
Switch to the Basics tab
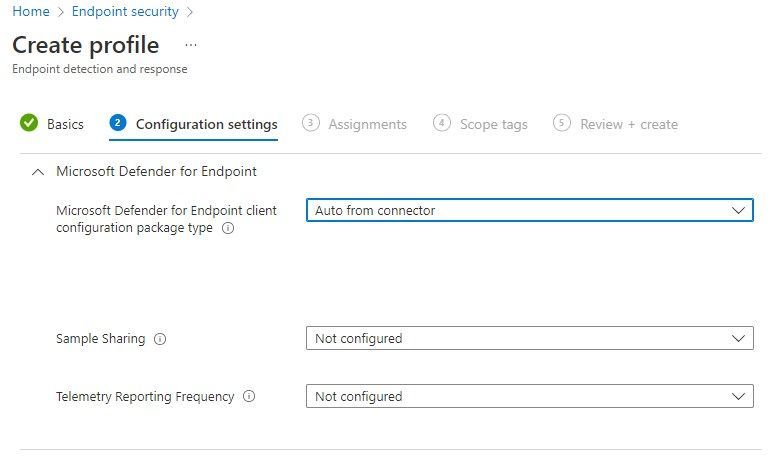pos(65,125)
